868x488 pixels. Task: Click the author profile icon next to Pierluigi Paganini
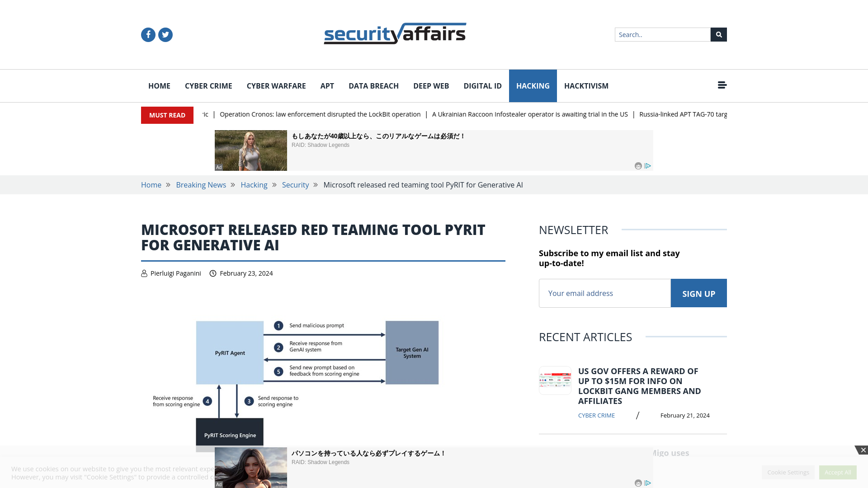(144, 273)
